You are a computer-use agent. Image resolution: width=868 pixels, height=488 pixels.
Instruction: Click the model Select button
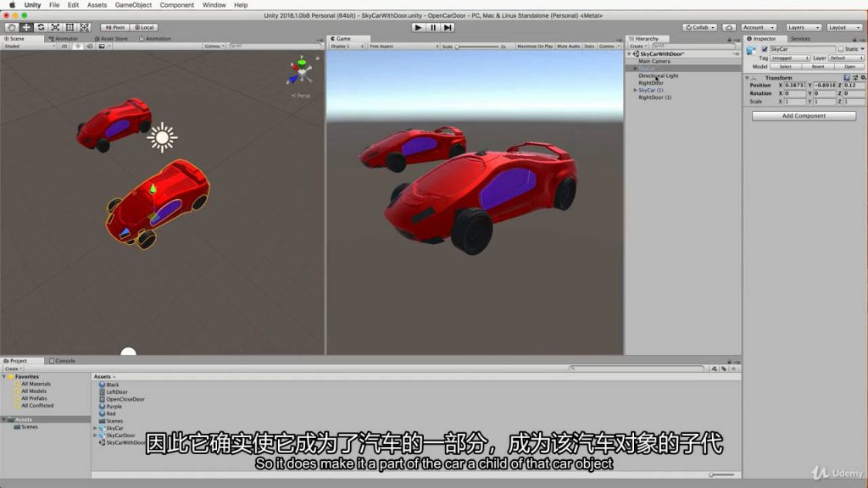click(x=785, y=66)
